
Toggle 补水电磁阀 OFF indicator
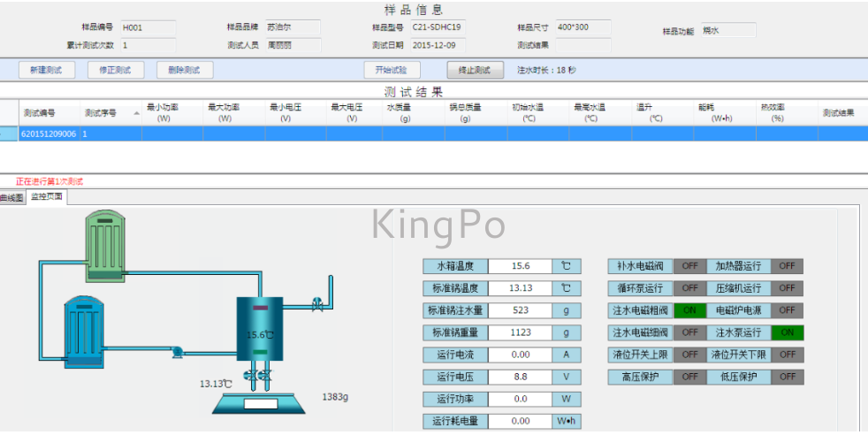coord(689,266)
